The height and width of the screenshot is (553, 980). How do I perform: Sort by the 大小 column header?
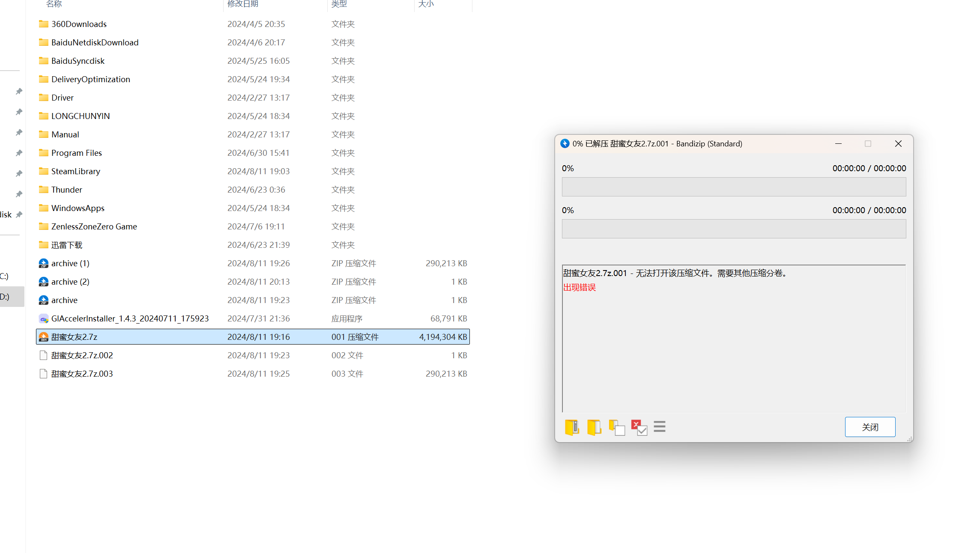(426, 4)
